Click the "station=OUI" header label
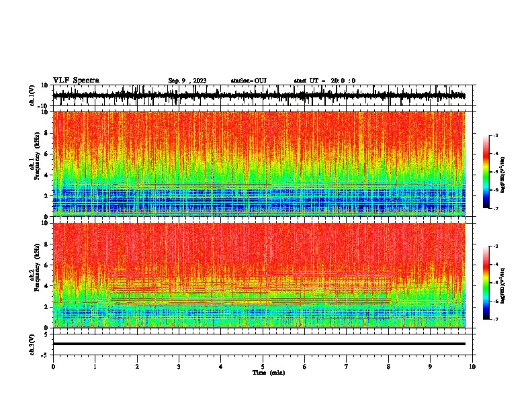This screenshot has width=532, height=411. (x=249, y=81)
